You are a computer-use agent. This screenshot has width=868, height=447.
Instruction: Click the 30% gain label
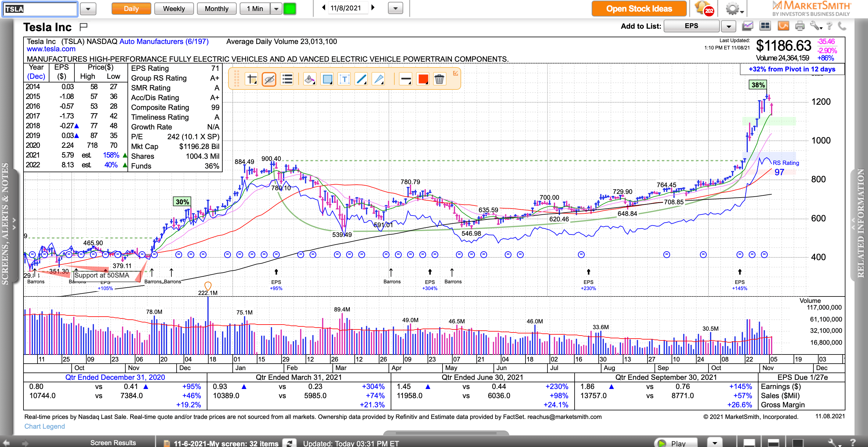coord(182,202)
